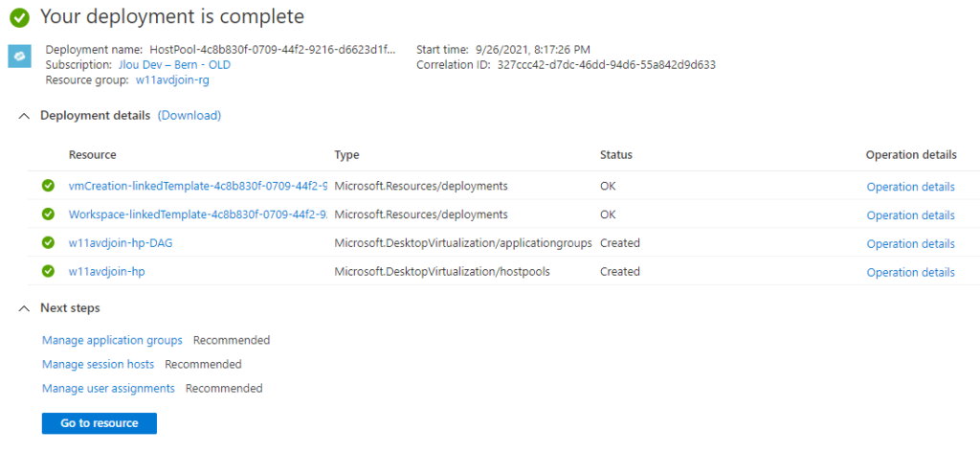Click Recommended label beside Manage user assignments
980x452 pixels.
[x=224, y=388]
